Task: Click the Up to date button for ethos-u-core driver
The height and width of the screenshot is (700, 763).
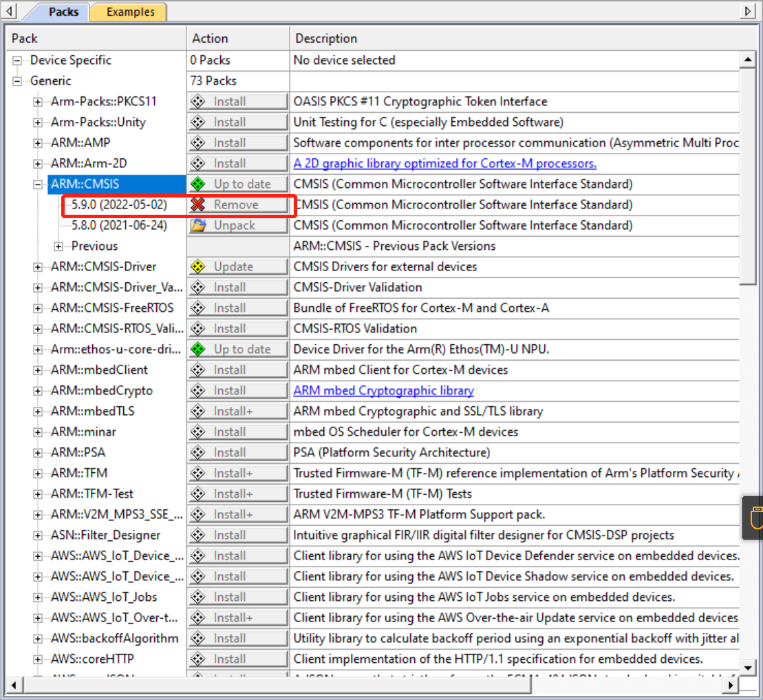Action: pos(238,350)
